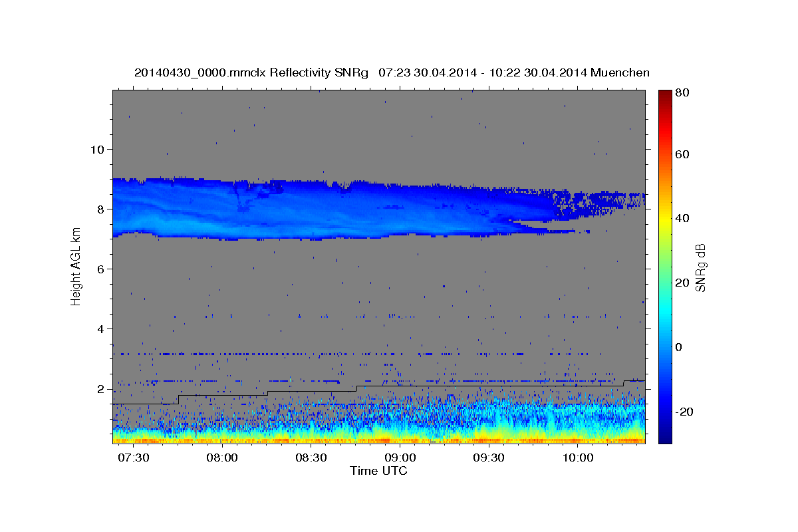This screenshot has height=532, width=798.
Task: Click the height tick label 2
Action: [100, 389]
